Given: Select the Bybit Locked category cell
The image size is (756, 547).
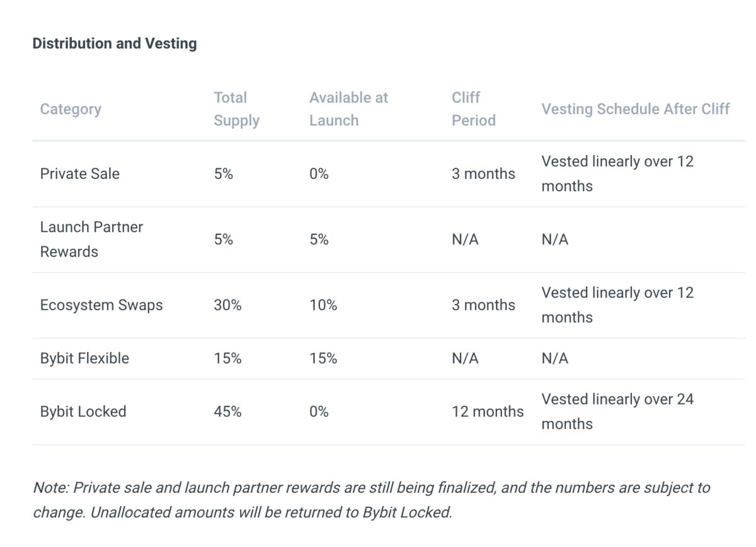Looking at the screenshot, I should (x=83, y=412).
